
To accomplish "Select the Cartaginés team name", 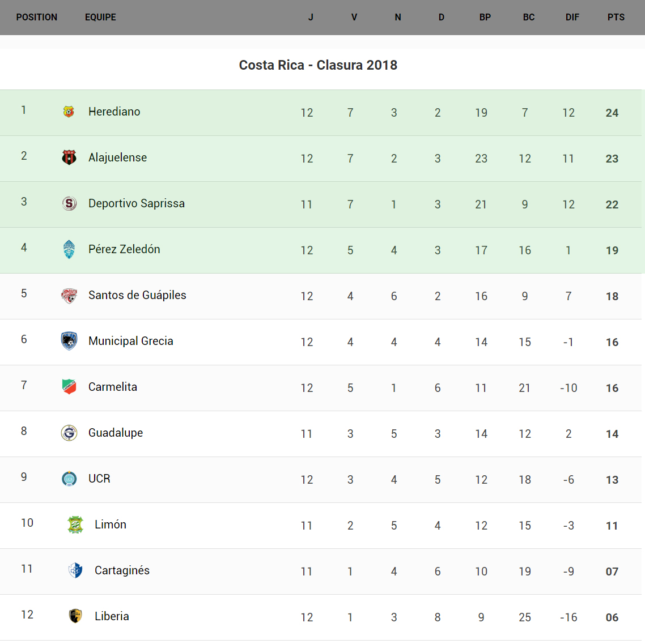I will click(x=122, y=570).
